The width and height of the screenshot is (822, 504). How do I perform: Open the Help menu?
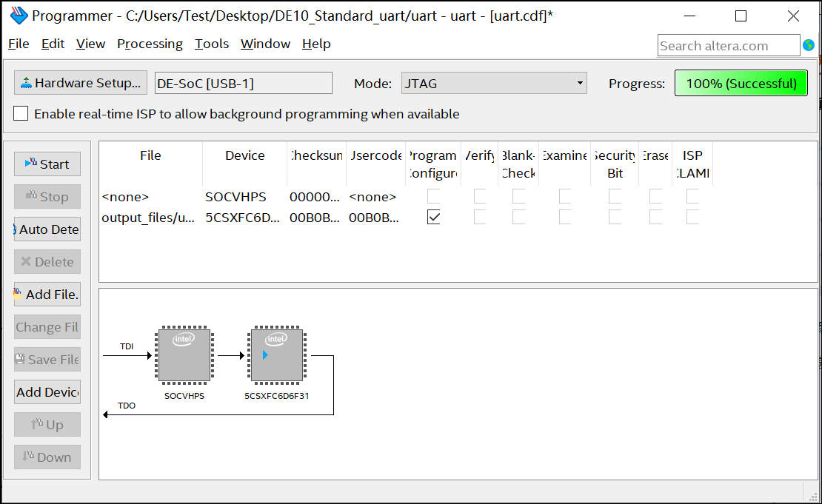point(316,44)
